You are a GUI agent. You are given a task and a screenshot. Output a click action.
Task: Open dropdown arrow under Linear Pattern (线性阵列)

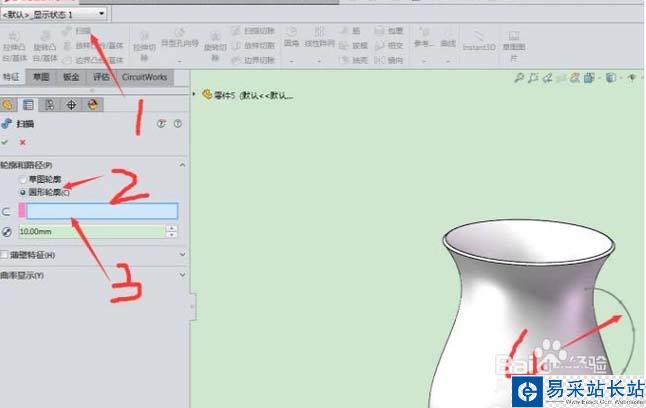click(x=319, y=61)
